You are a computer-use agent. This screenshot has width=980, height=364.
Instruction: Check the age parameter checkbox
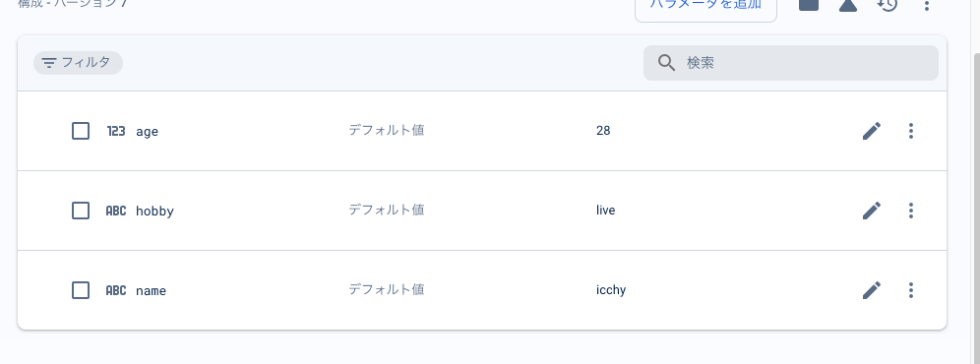tap(81, 131)
